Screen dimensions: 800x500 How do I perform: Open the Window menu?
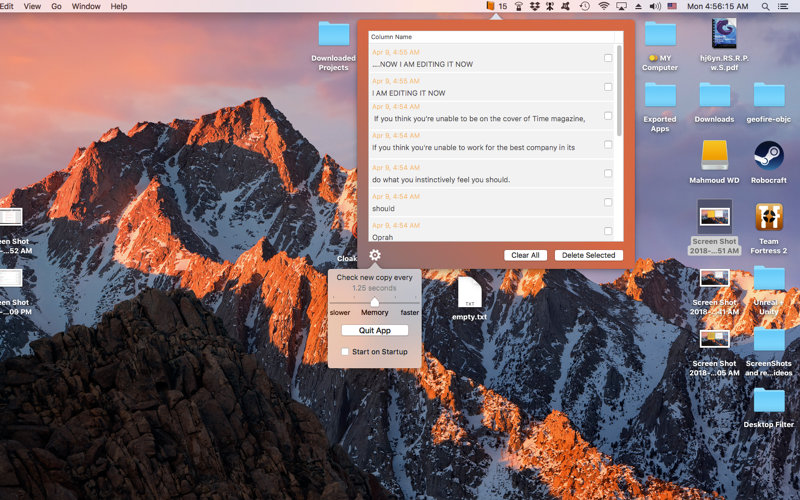86,6
